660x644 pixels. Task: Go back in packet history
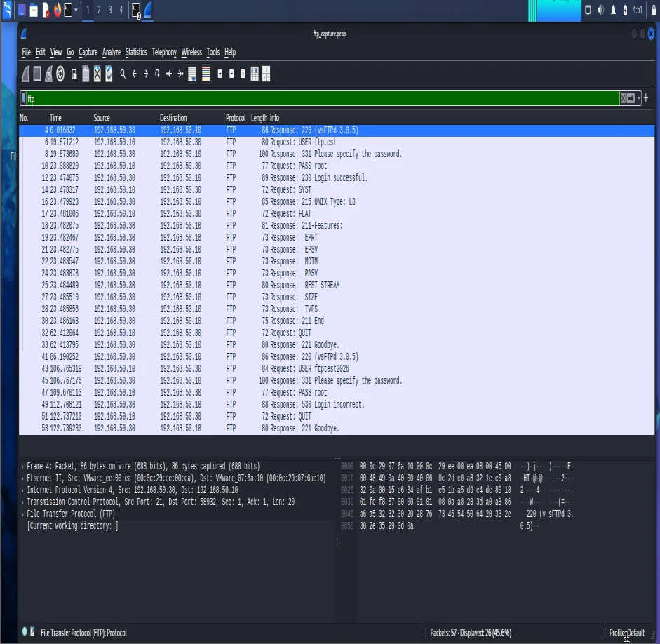134,74
